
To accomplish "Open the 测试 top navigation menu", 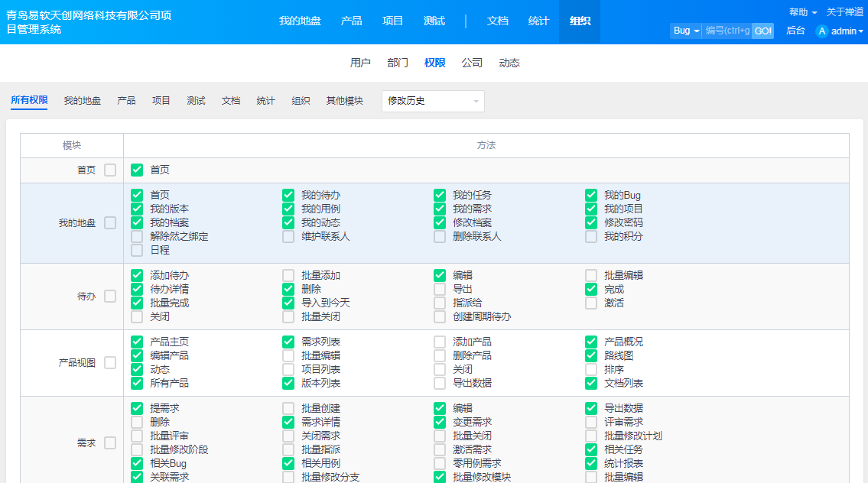I will point(434,21).
